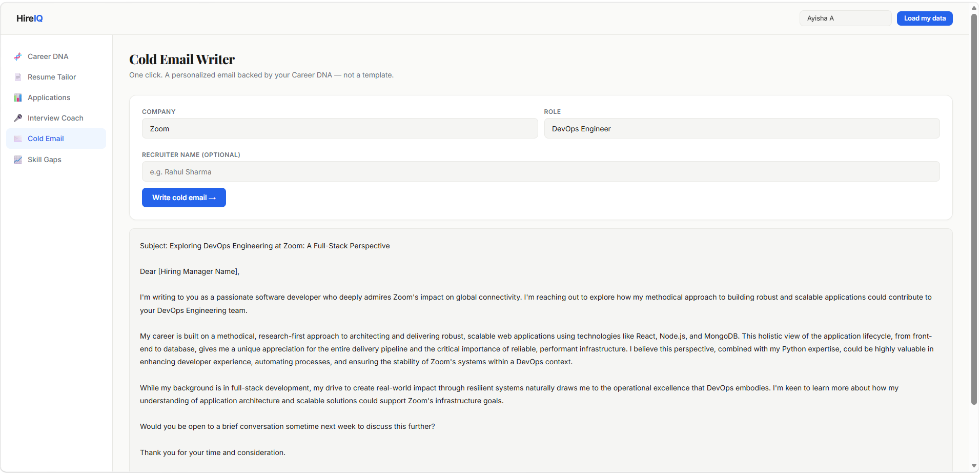Click the Role field with DevOps Engineer
This screenshot has height=473, width=980.
(742, 129)
